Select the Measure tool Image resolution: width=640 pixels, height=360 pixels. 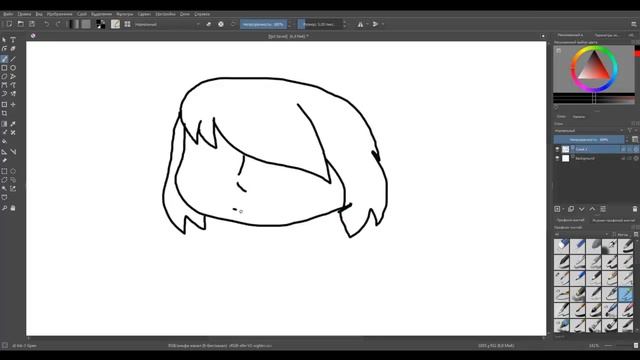click(13, 152)
